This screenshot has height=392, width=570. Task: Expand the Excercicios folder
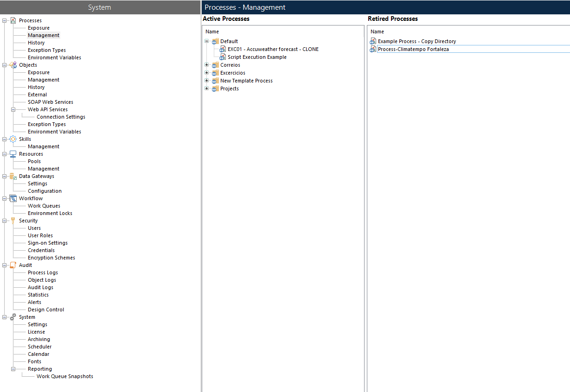pos(207,72)
